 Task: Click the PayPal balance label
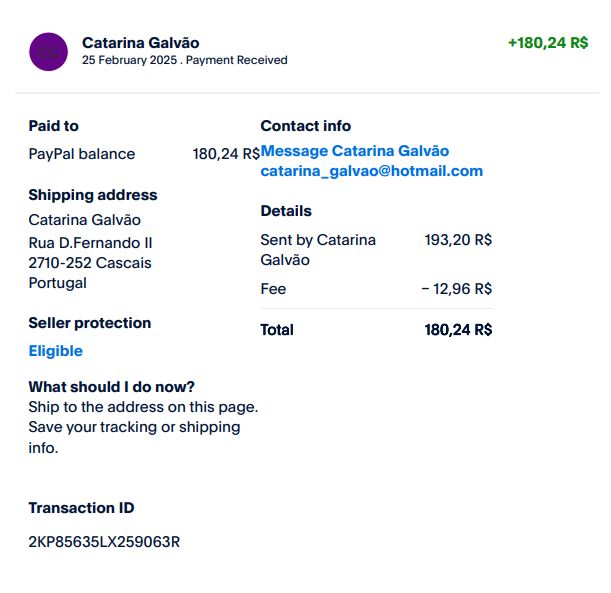click(x=81, y=154)
